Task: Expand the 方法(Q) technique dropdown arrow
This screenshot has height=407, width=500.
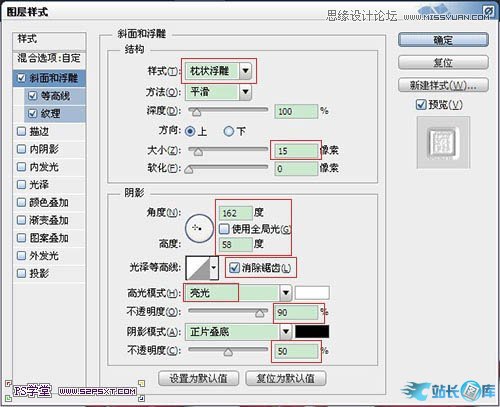Action: (245, 92)
